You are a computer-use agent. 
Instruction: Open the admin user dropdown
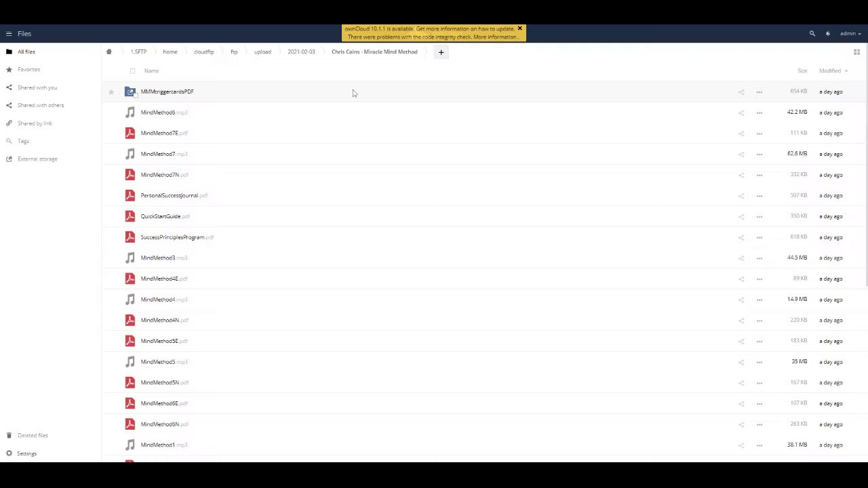coord(850,33)
